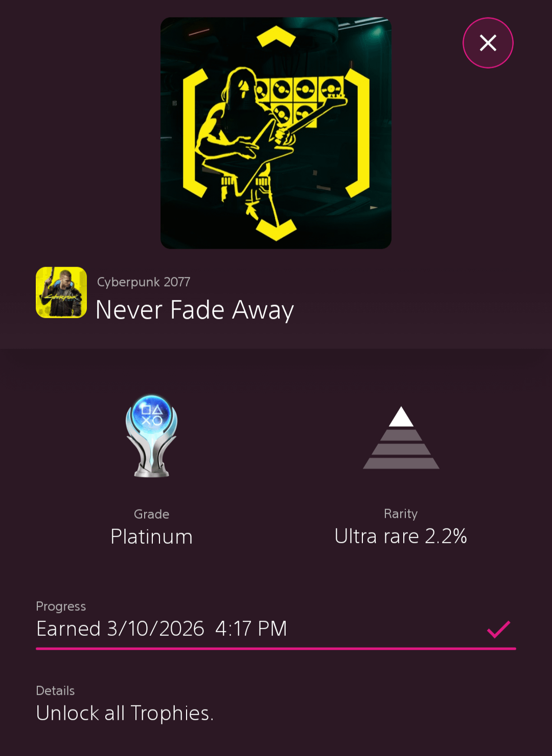Tap the down chevron in the trophy art

(x=276, y=229)
